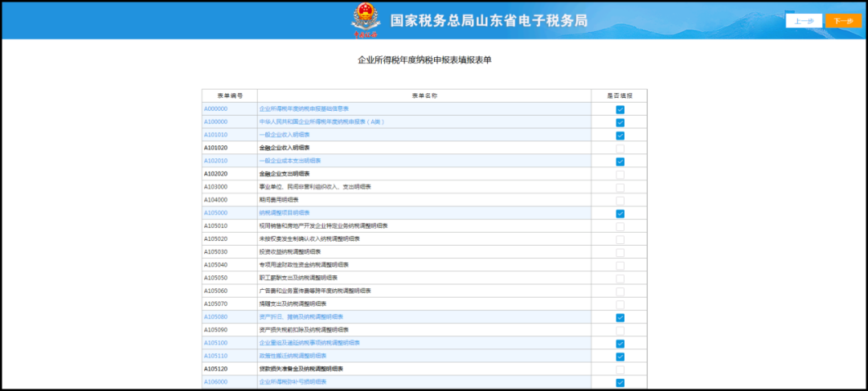Screen dimensions: 868x391
Task: Click the 期间费用明细表 form name
Action: (279, 200)
